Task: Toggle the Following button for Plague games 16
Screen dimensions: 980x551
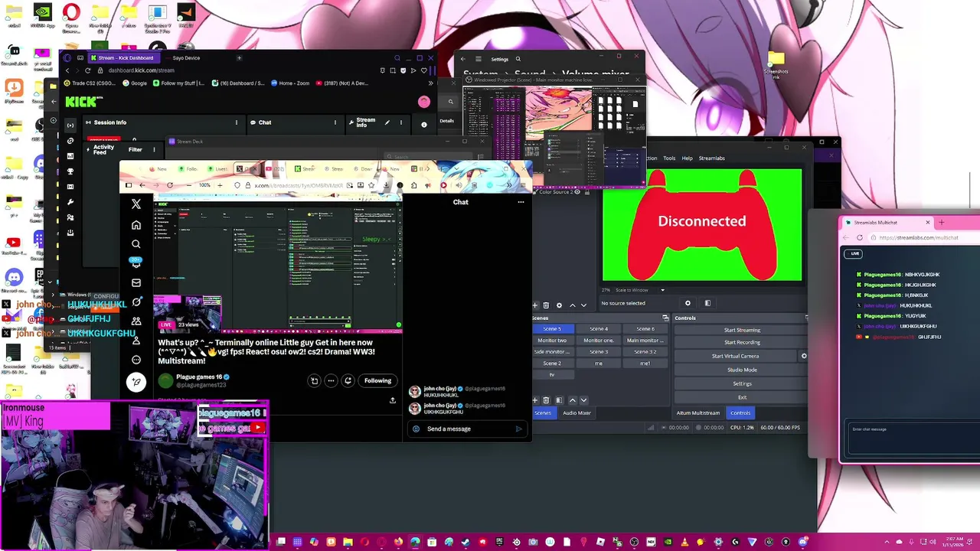Action: (377, 380)
